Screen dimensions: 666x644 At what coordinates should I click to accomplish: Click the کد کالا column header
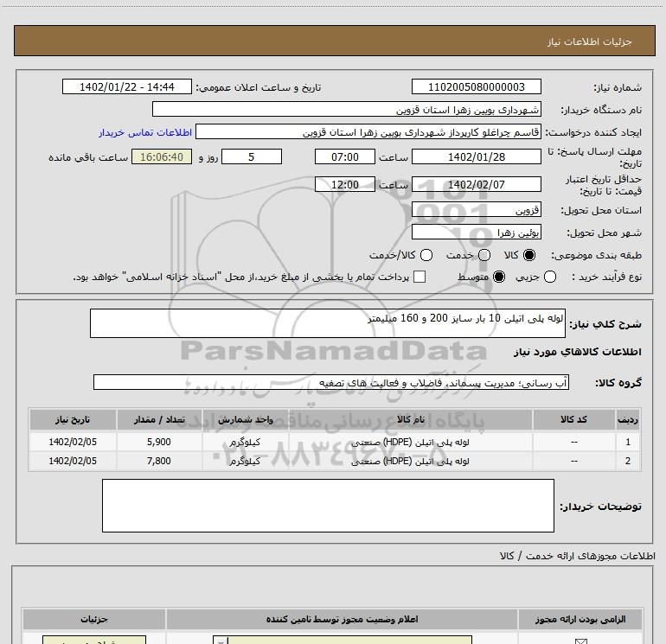[573, 419]
